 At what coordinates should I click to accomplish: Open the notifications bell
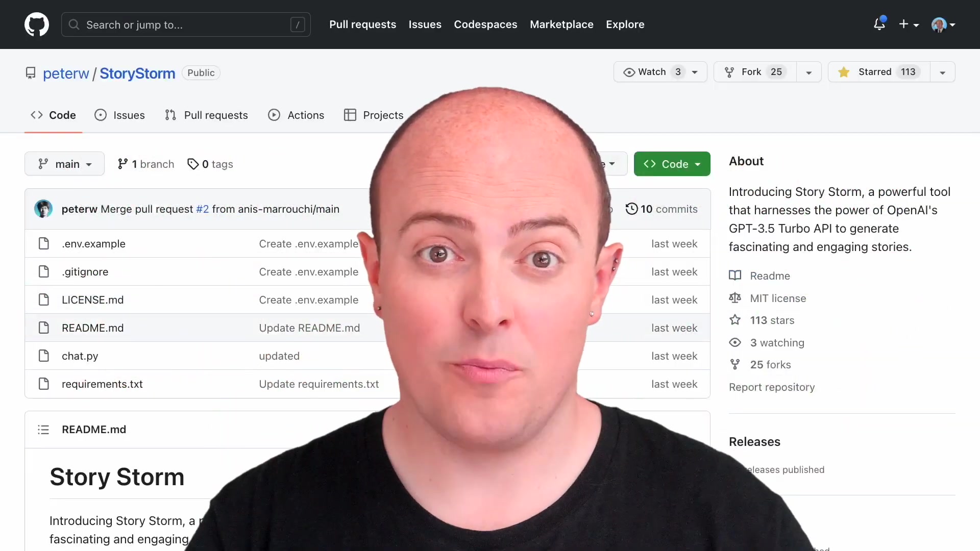click(x=879, y=24)
